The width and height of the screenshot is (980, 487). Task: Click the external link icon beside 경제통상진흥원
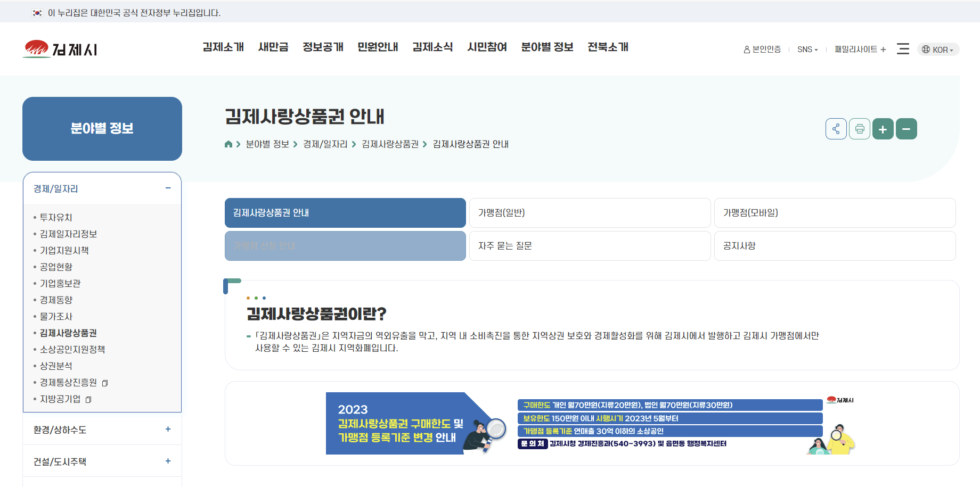pyautogui.click(x=105, y=383)
